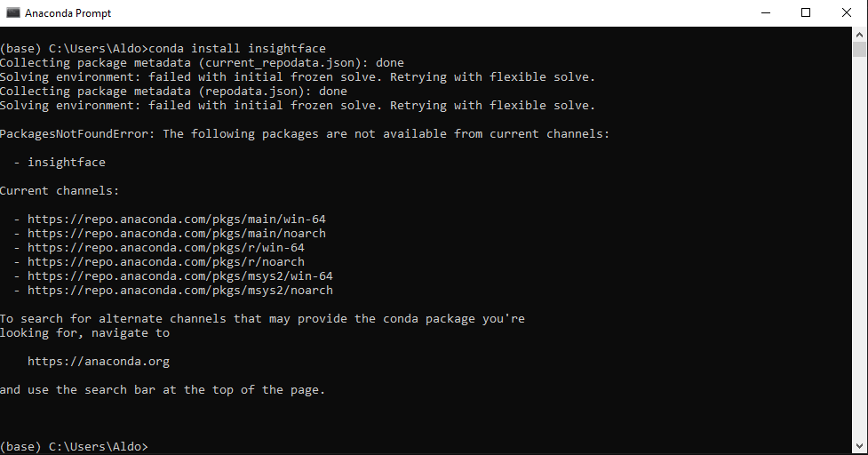Image resolution: width=868 pixels, height=455 pixels.
Task: Click the vertical scrollbar thumb
Action: coord(859,49)
